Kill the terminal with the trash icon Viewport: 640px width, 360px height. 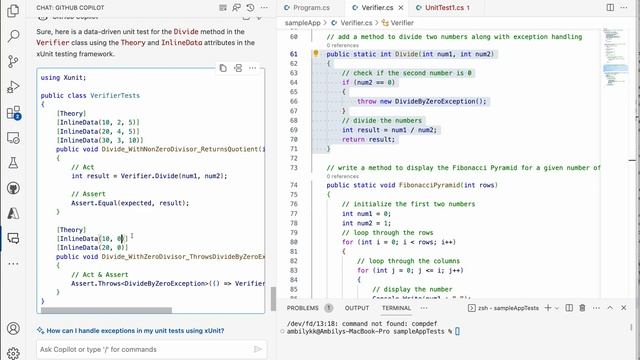pos(582,308)
